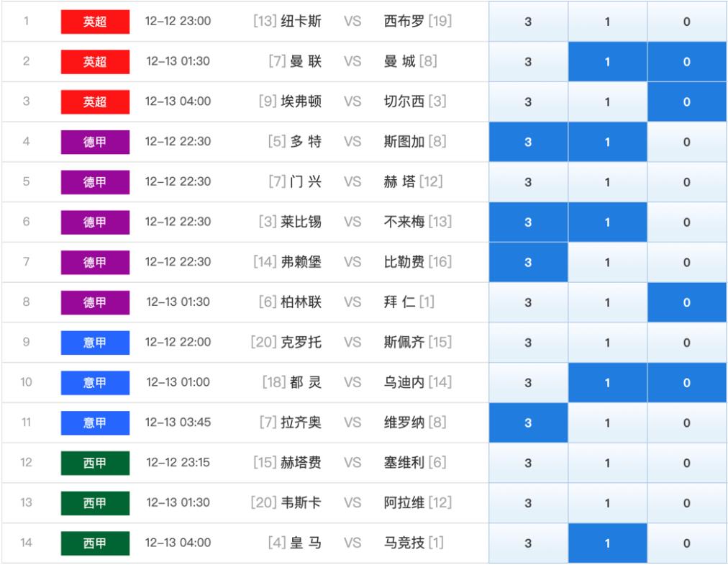Open team 斯图加
The image size is (728, 565).
[x=404, y=141]
